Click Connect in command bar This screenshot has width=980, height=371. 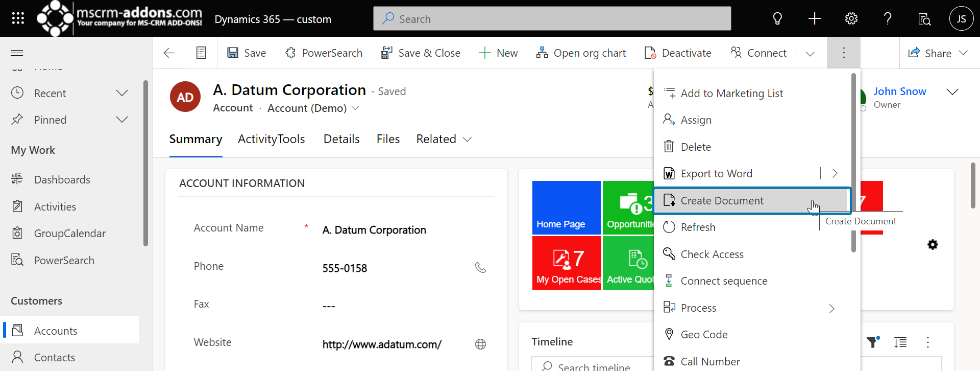758,53
